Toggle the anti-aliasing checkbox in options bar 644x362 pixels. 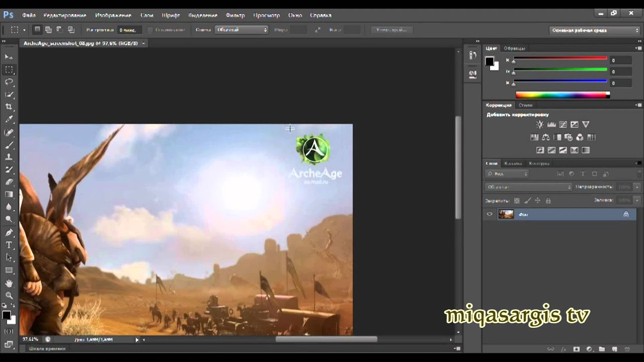point(150,30)
